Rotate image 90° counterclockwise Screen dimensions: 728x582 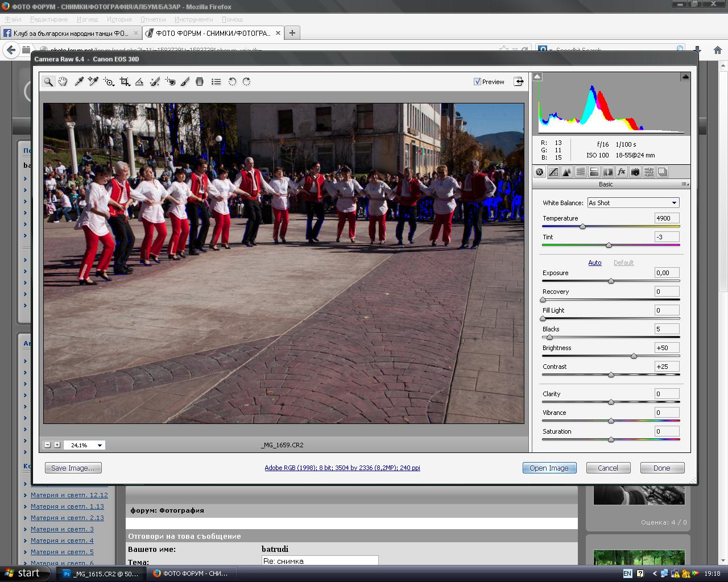point(232,82)
